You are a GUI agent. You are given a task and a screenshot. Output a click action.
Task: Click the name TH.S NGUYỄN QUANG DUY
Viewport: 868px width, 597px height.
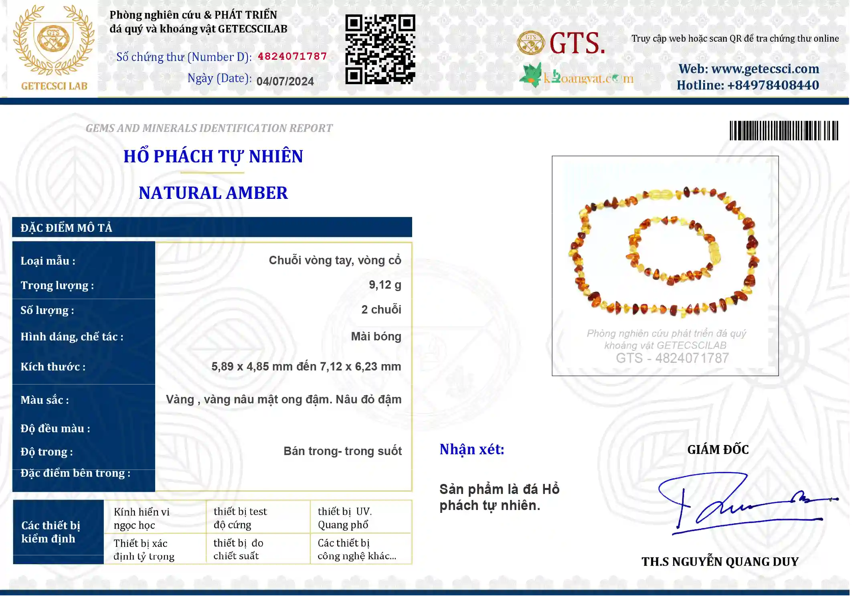click(720, 562)
